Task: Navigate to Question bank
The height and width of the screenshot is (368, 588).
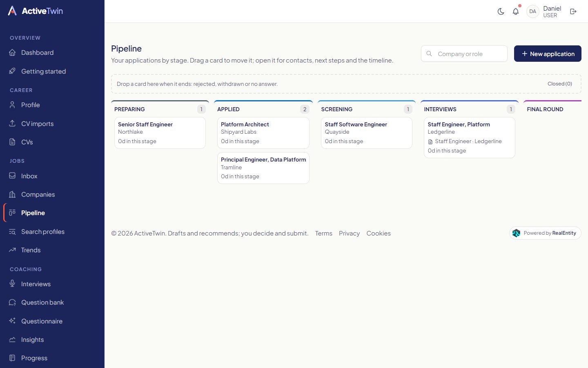Action: 52,302
